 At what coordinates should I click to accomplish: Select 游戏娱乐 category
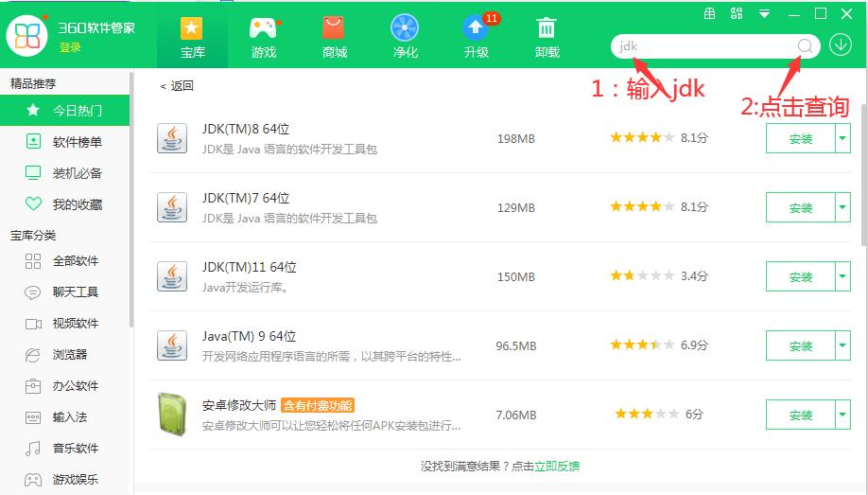(64, 480)
